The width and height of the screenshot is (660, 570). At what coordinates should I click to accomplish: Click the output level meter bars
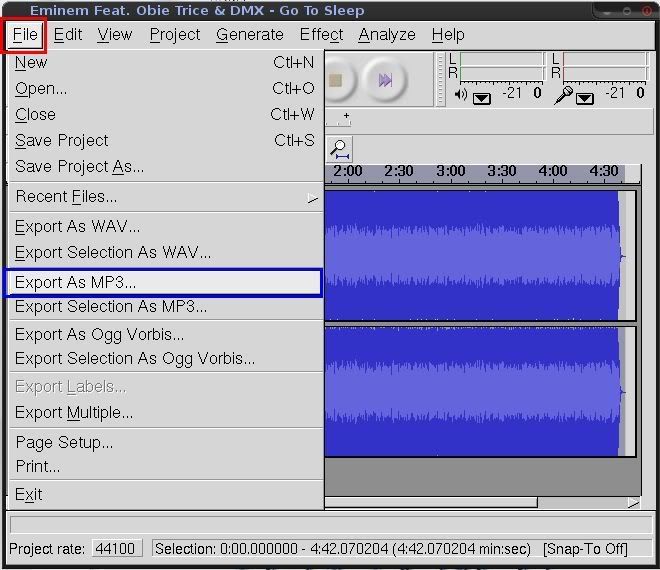(x=502, y=67)
